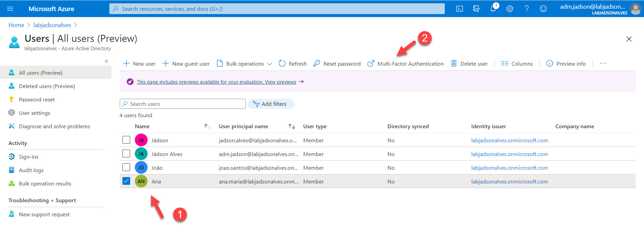Click the Add filters button
The image size is (644, 236).
point(271,104)
